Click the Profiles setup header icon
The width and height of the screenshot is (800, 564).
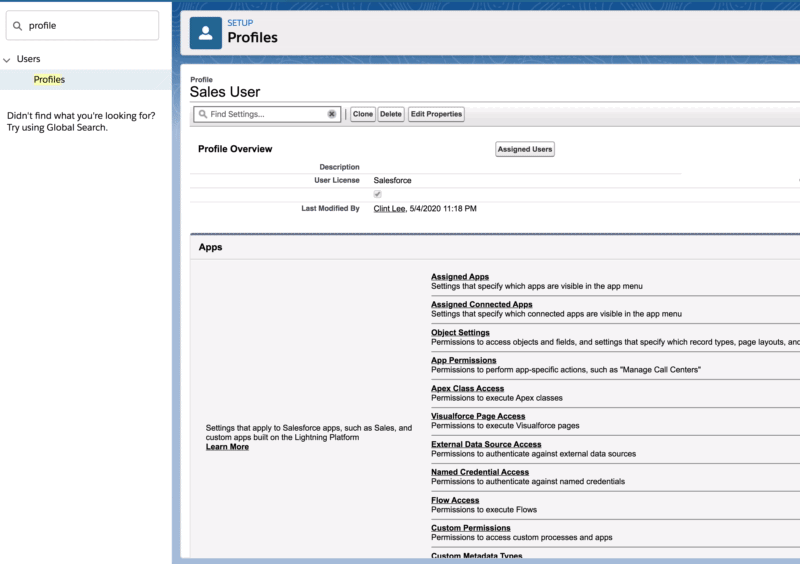click(206, 33)
